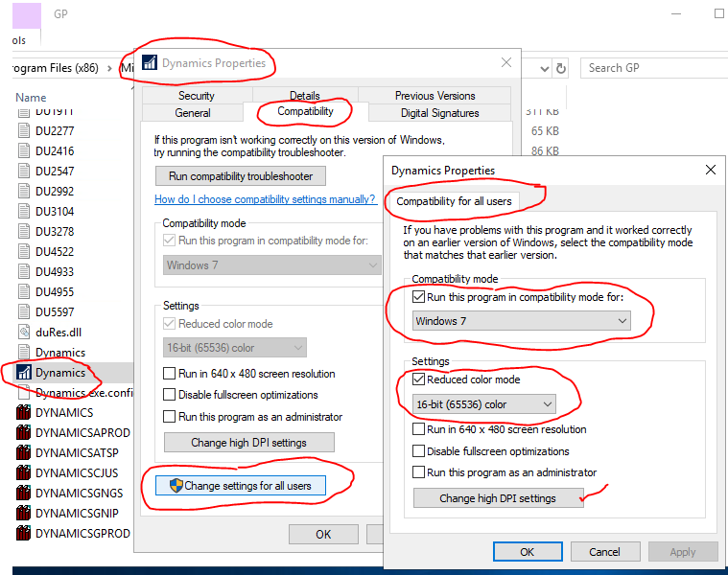Close the Compatibility for all users dialog
The image size is (728, 575).
coord(711,170)
